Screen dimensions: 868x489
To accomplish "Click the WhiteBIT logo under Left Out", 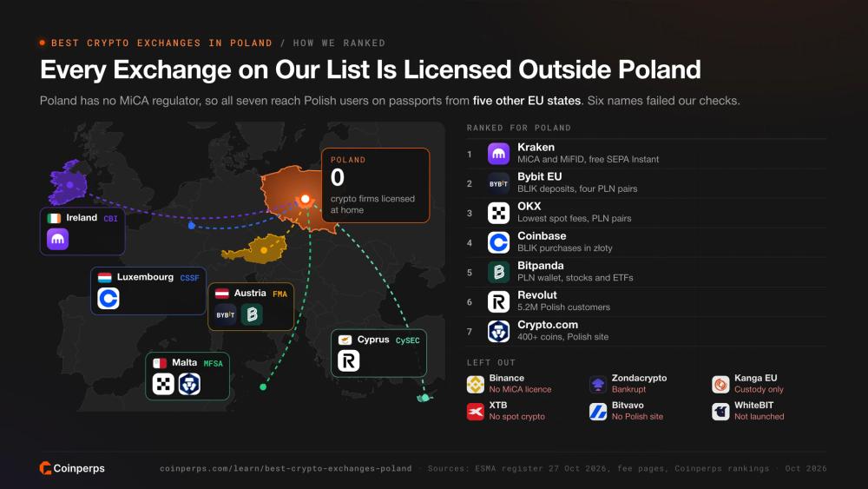I will click(720, 412).
